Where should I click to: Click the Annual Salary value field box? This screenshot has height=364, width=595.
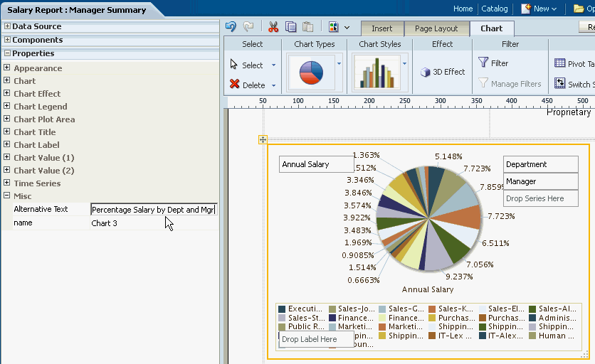(x=317, y=164)
